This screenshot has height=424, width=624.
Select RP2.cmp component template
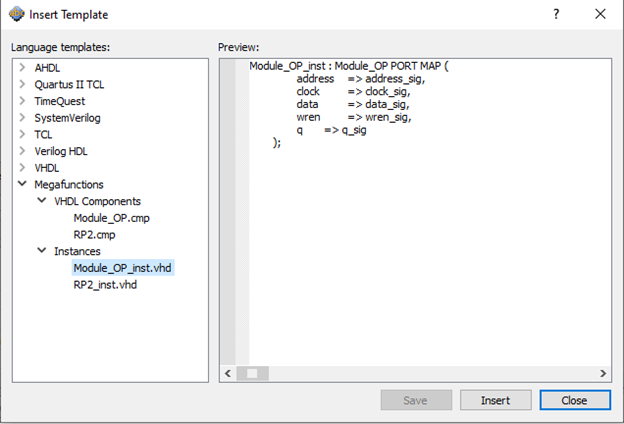click(x=95, y=234)
